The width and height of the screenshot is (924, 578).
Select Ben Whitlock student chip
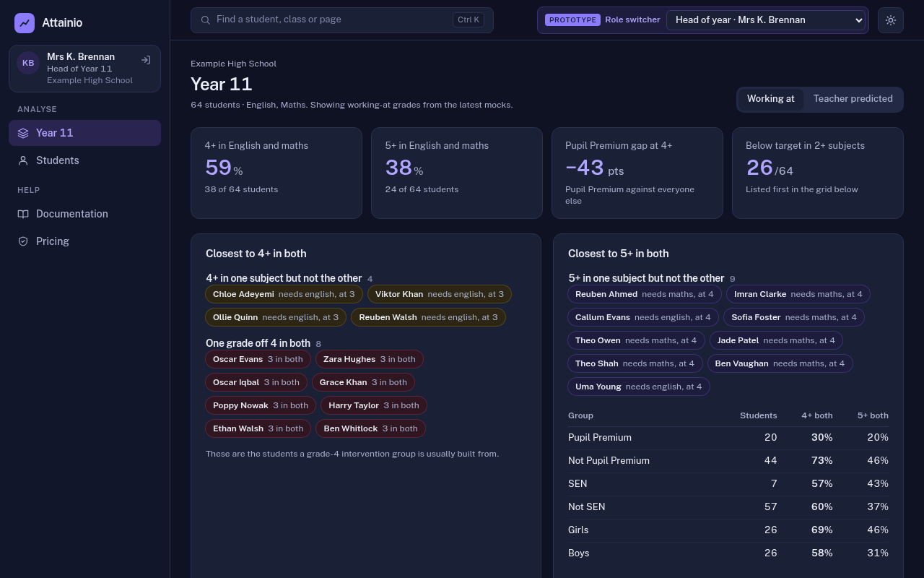coord(371,428)
